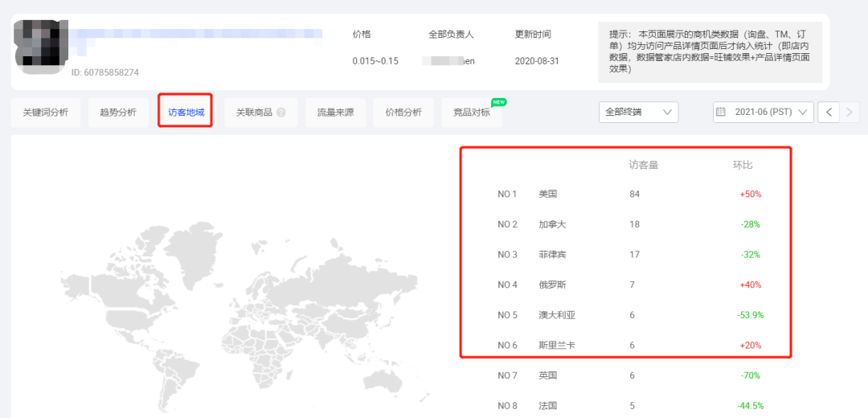This screenshot has height=418, width=868.
Task: Switch to the 趋势分析 tab
Action: (118, 113)
